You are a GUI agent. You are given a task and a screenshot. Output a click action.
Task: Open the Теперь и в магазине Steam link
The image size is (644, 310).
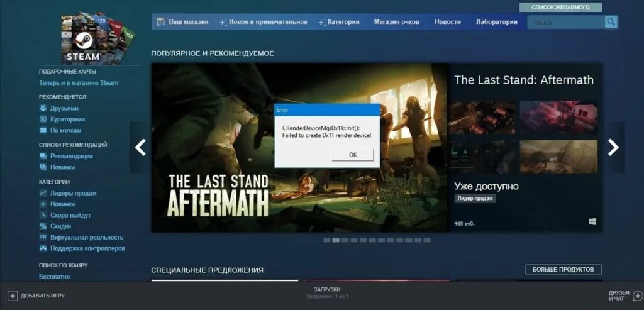pos(79,82)
